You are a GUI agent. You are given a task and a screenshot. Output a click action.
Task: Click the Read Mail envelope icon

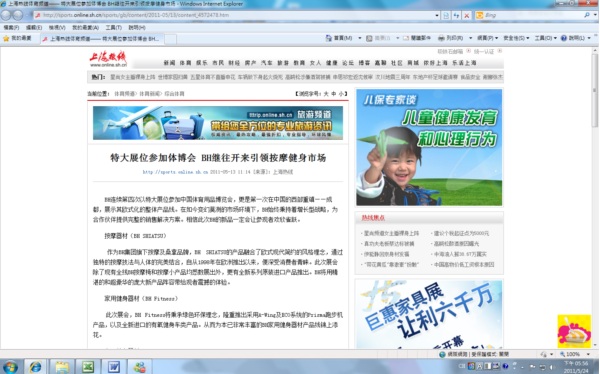[406, 38]
